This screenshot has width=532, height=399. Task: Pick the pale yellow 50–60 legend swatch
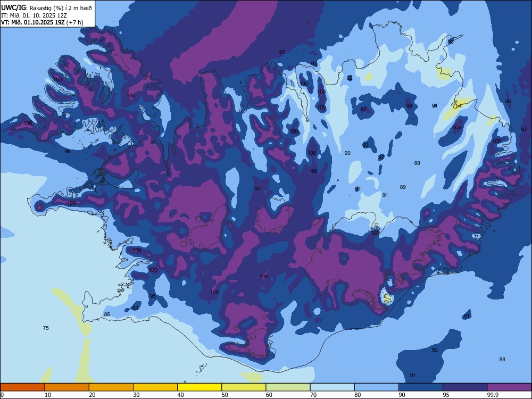pos(244,387)
